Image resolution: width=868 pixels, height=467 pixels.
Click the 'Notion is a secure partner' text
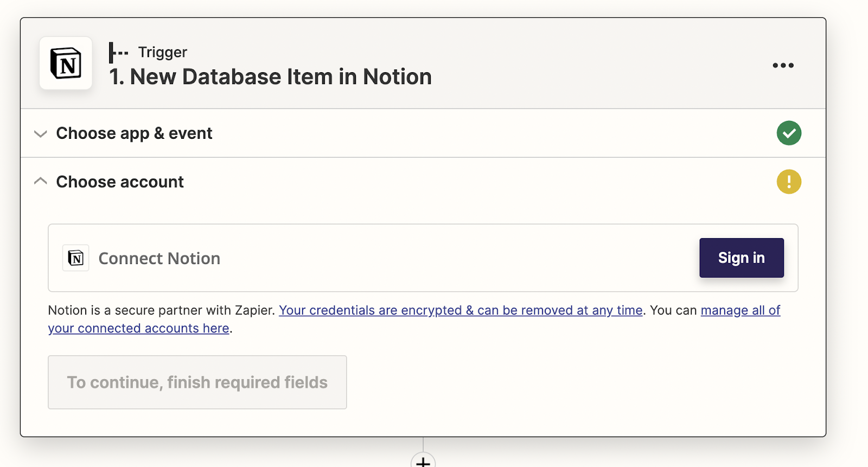tap(161, 310)
